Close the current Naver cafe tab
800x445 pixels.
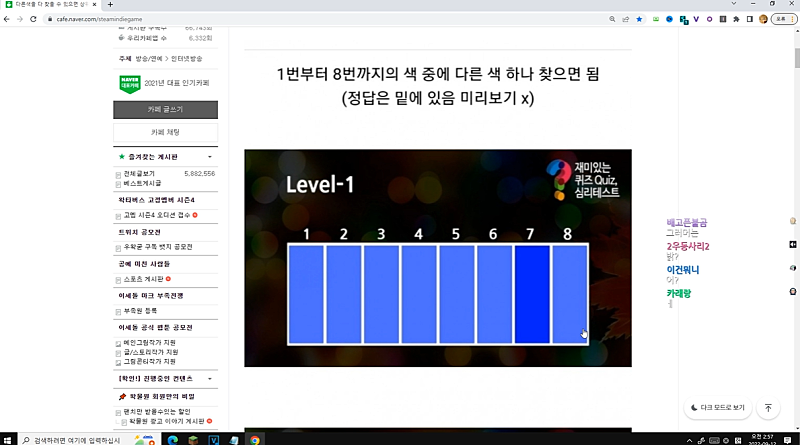click(94, 4)
